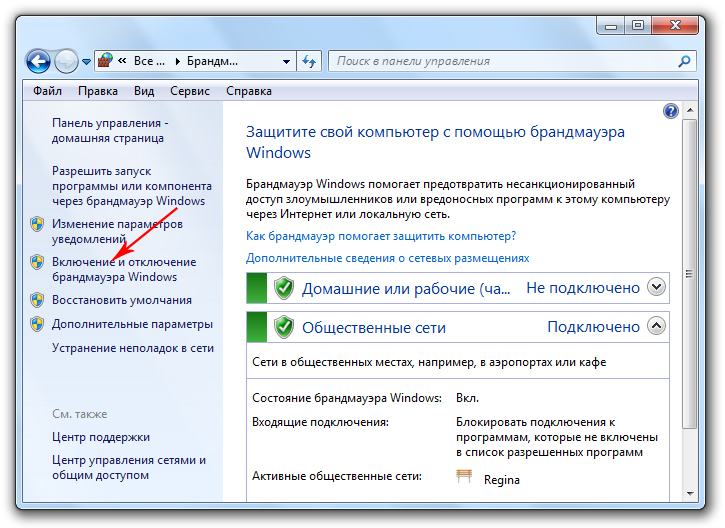Open 'Центр управления сетями и общим доступом'
Image resolution: width=725 pixels, height=528 pixels.
coord(129,467)
